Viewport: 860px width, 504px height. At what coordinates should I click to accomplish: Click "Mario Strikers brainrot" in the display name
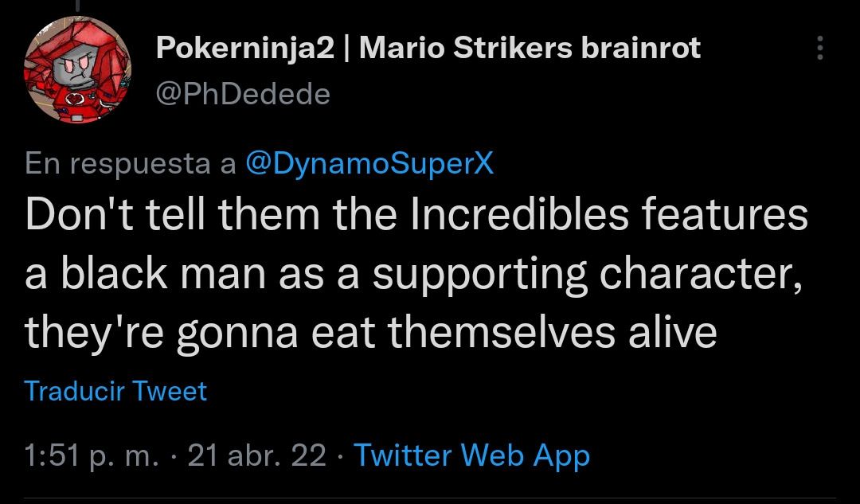pos(530,49)
